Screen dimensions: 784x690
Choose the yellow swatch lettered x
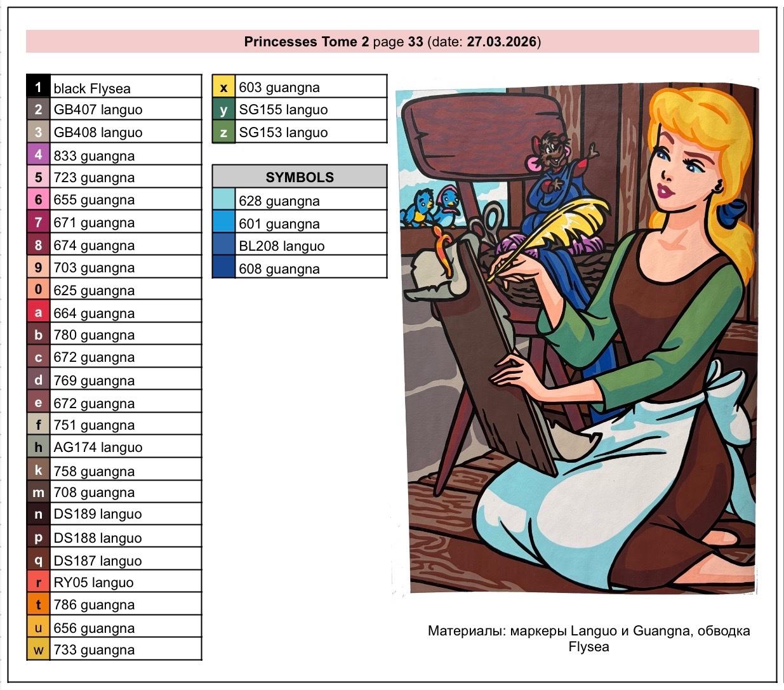pyautogui.click(x=223, y=86)
